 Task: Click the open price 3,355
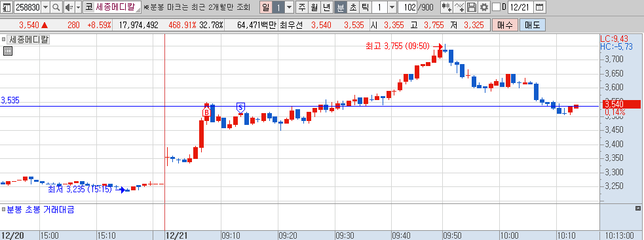click(x=394, y=25)
